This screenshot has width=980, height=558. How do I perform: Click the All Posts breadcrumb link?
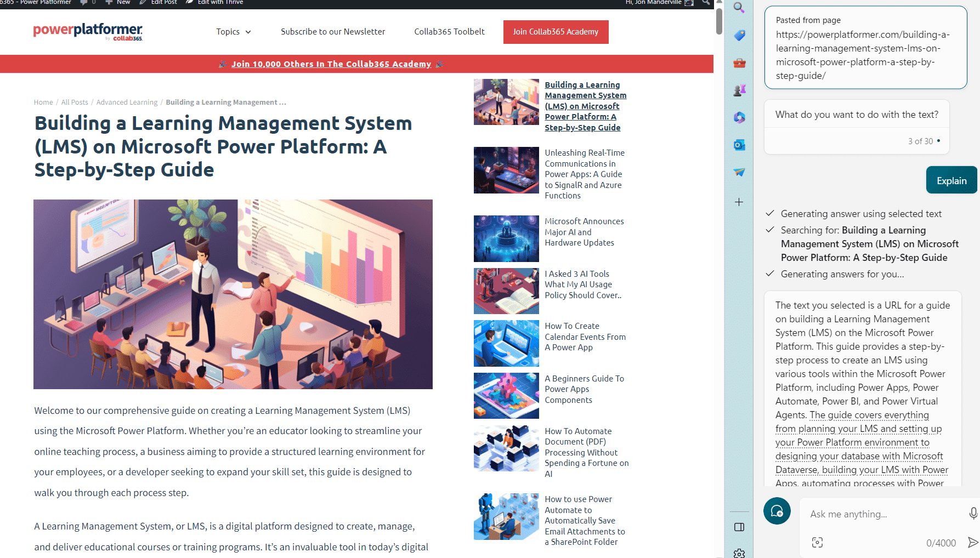(x=75, y=103)
